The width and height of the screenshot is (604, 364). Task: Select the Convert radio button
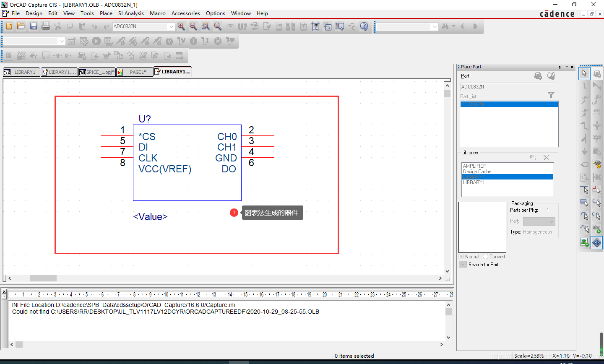point(486,257)
